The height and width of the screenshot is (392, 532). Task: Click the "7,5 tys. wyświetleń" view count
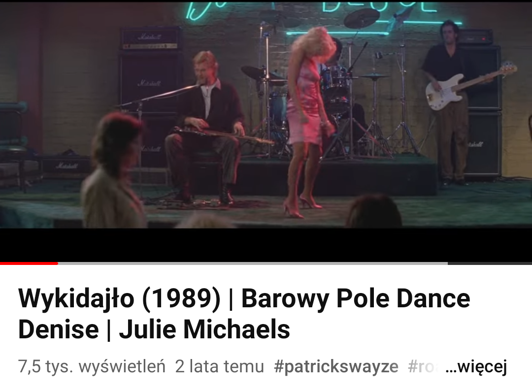click(x=92, y=366)
